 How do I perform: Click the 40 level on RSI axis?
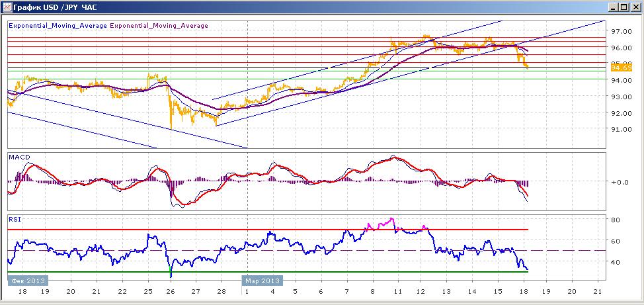point(616,262)
